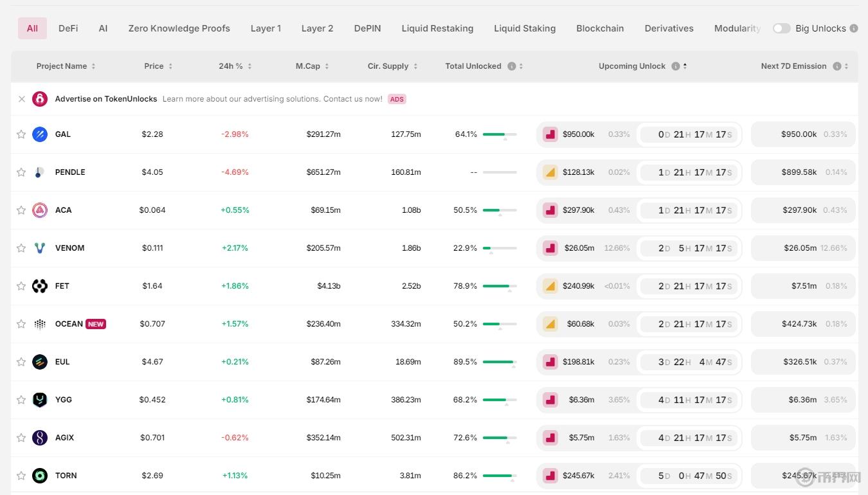
Task: Click the TORN token logo
Action: 40,476
